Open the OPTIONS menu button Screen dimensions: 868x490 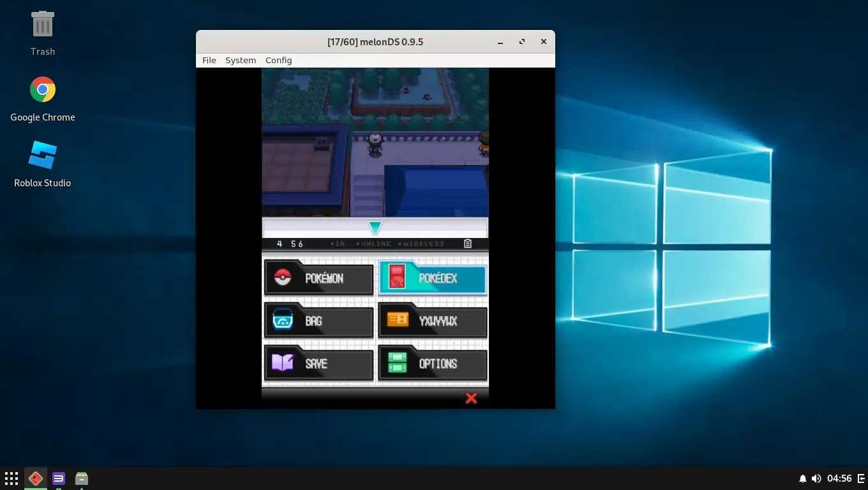click(433, 364)
